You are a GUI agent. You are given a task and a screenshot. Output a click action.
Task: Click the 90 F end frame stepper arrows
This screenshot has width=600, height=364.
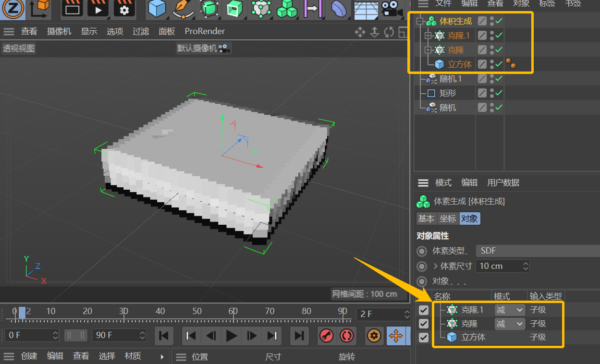142,335
